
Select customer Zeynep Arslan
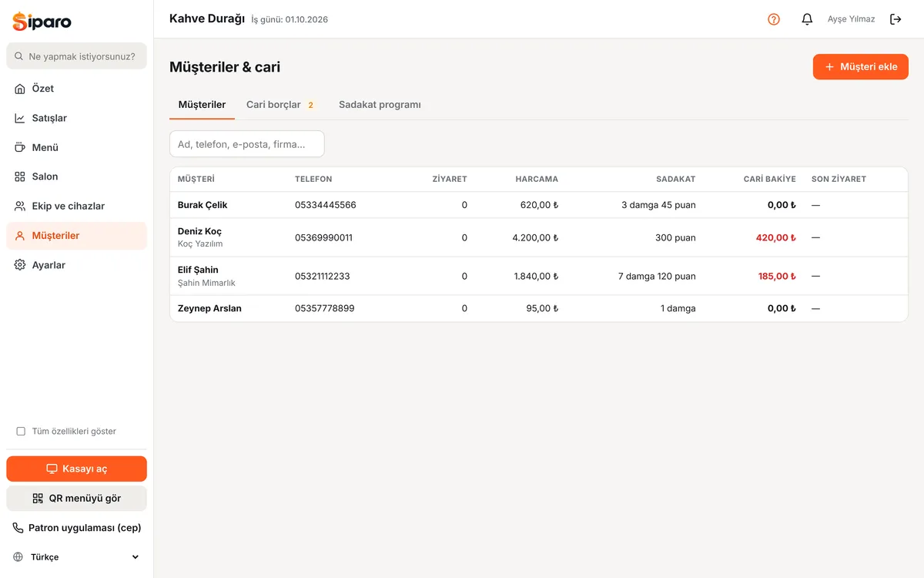209,308
